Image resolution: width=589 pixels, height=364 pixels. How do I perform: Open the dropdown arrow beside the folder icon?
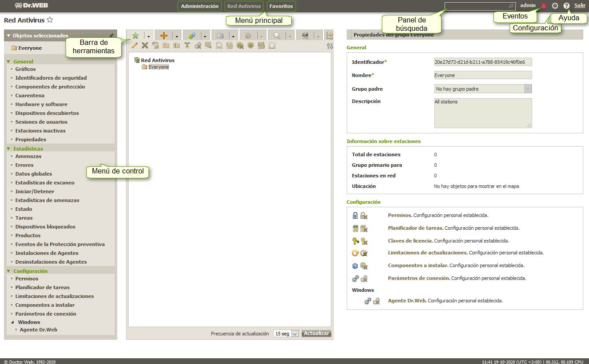pos(233,36)
